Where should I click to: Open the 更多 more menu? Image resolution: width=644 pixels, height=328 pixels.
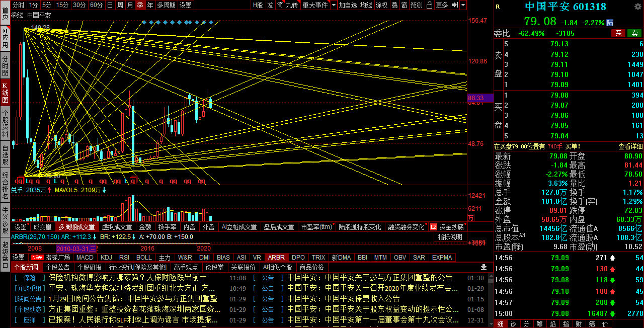pos(442,5)
